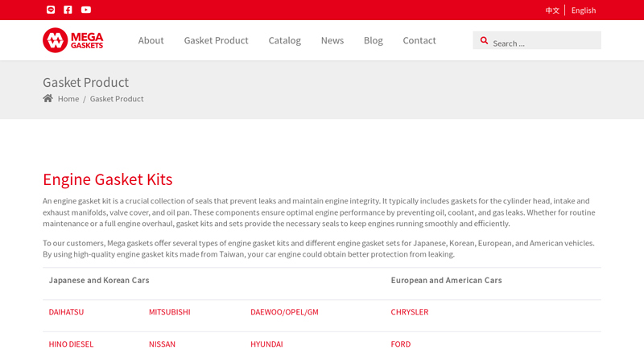Open the HYUNDAI gasket kits link
Viewport: 644px width, 362px height.
pos(266,344)
